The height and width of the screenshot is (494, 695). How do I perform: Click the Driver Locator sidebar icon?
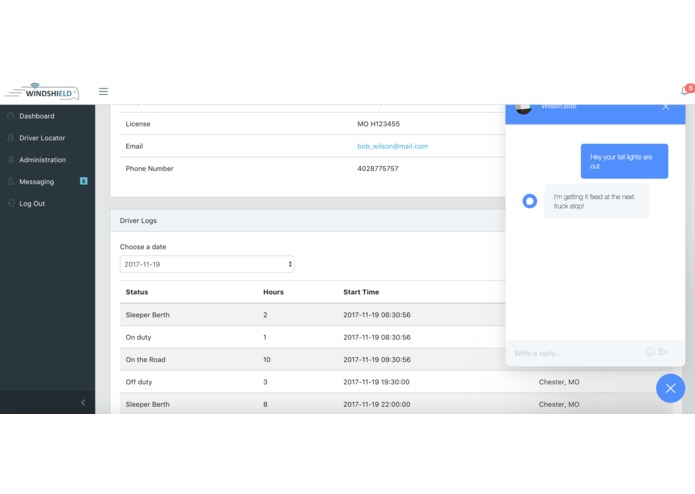point(11,138)
